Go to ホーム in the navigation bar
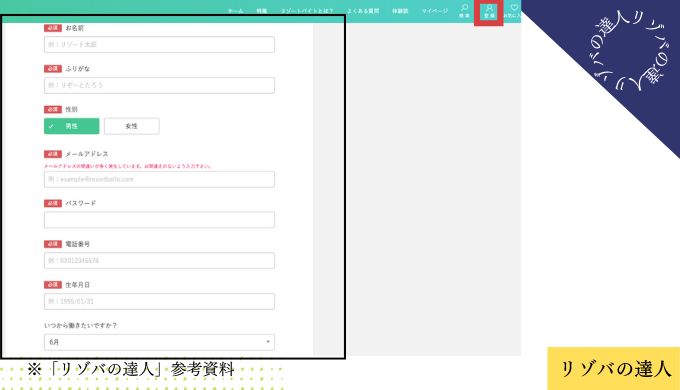680x390 pixels. 235,11
